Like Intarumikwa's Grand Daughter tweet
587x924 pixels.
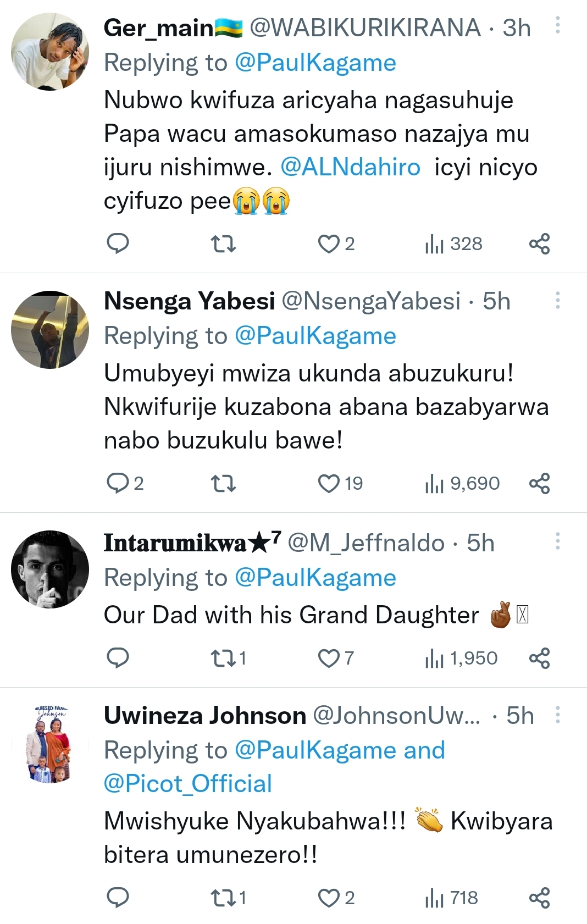(329, 658)
